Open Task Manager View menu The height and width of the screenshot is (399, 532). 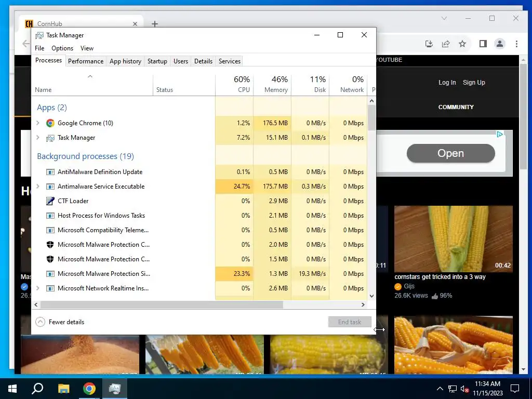[x=87, y=48]
